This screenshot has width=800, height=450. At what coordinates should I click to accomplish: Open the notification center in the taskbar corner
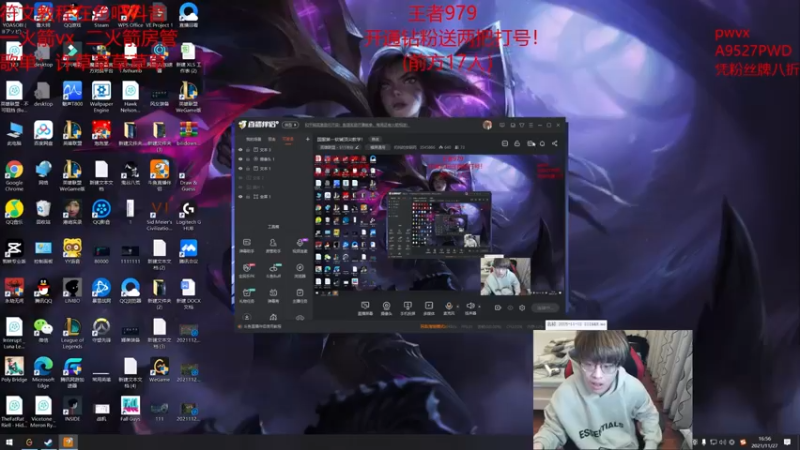pos(787,442)
